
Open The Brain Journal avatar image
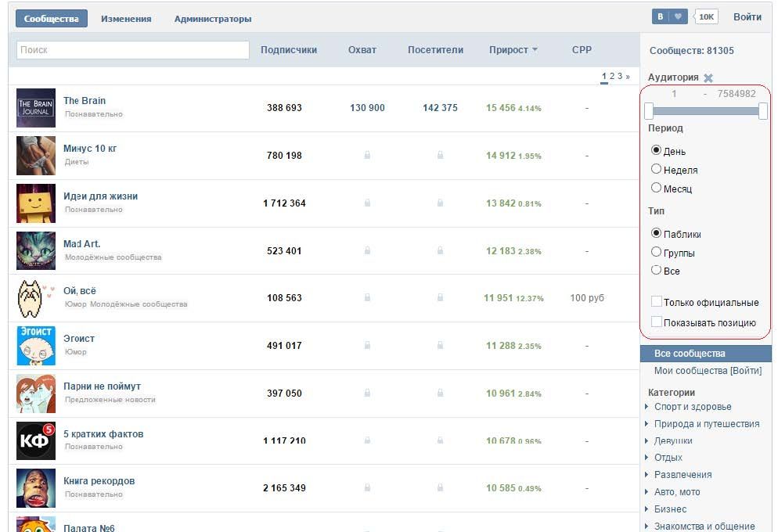[x=36, y=108]
